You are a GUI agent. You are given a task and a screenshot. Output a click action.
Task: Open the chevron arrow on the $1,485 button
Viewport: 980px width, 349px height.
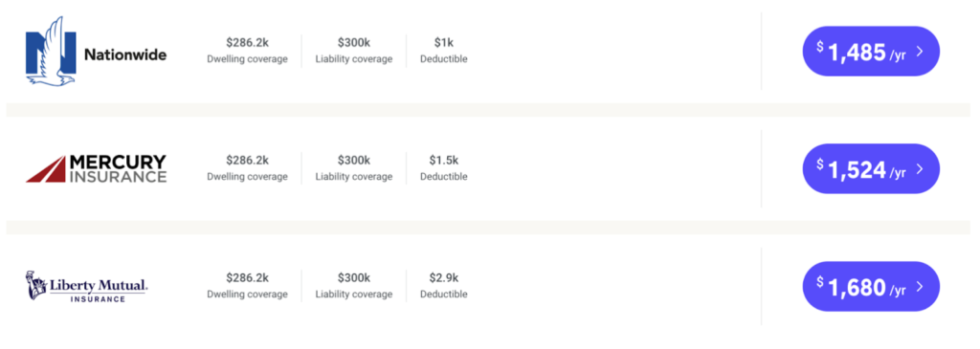pyautogui.click(x=920, y=52)
